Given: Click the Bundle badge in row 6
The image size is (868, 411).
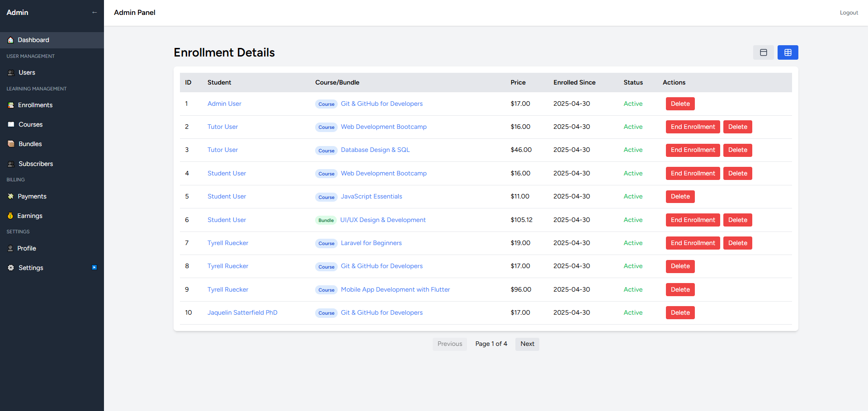Looking at the screenshot, I should coord(326,221).
